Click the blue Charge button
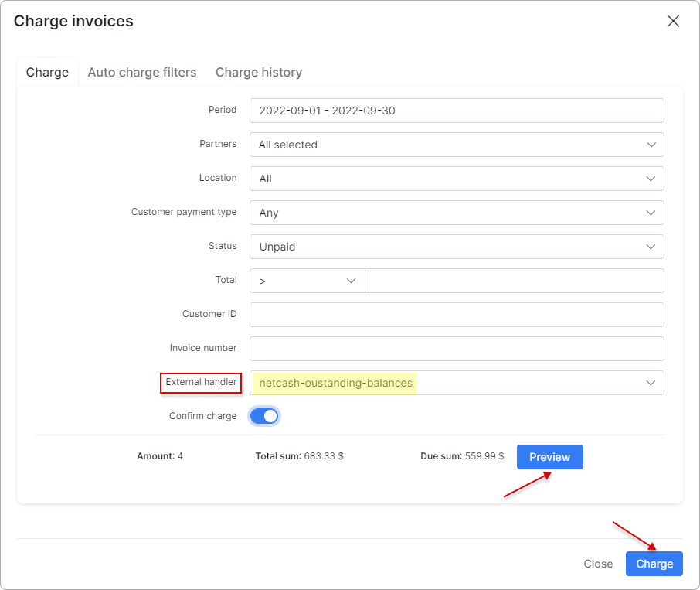 [x=654, y=564]
